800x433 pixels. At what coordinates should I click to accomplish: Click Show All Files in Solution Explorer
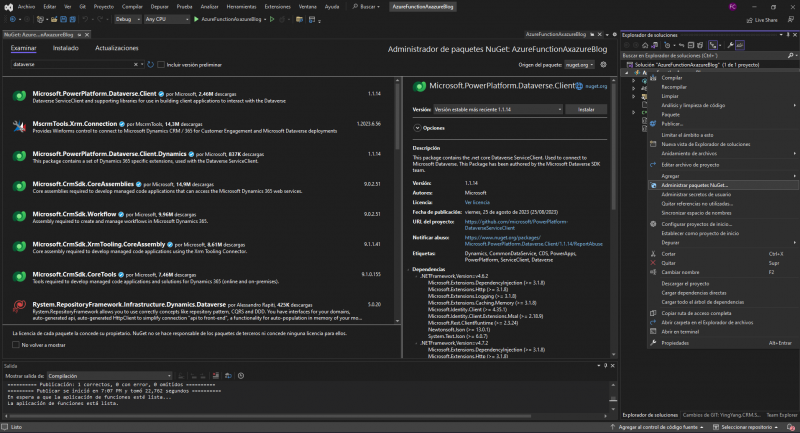[700, 45]
